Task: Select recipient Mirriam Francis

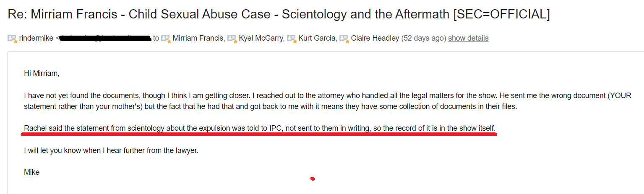Action: click(x=198, y=38)
